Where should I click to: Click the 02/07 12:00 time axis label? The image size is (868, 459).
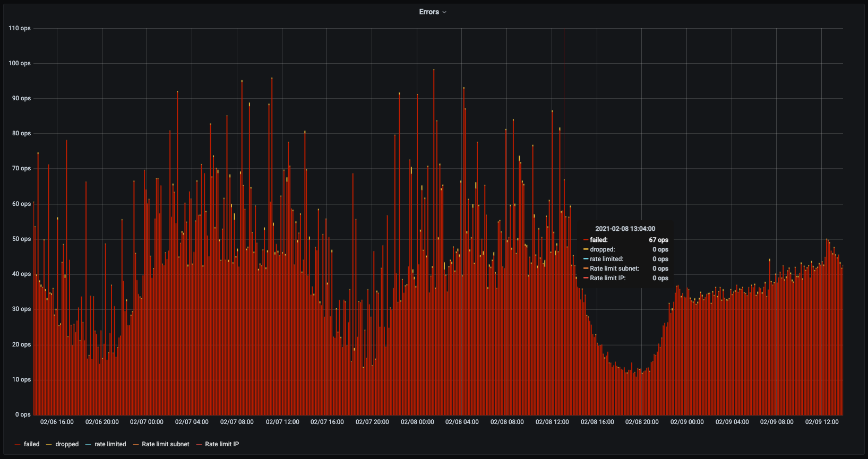pos(282,422)
